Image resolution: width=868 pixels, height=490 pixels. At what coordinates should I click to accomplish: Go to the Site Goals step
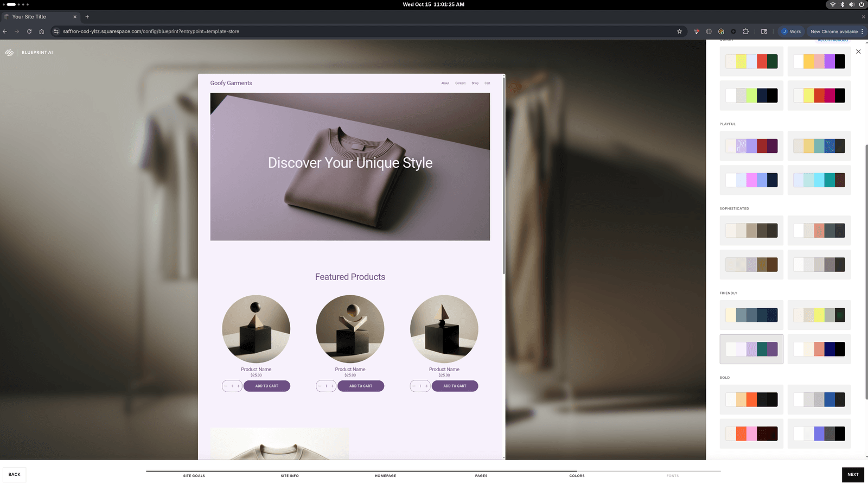pos(194,476)
